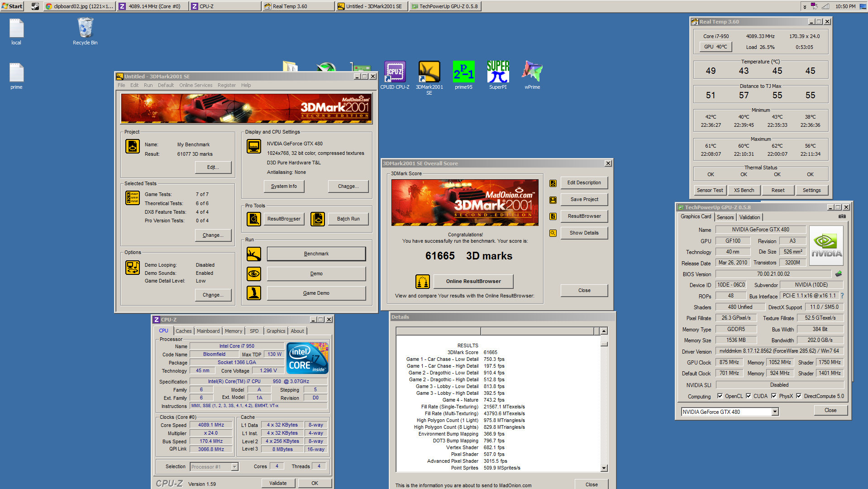
Task: Click the Bus Interface question mark in GPU-Z
Action: (842, 296)
